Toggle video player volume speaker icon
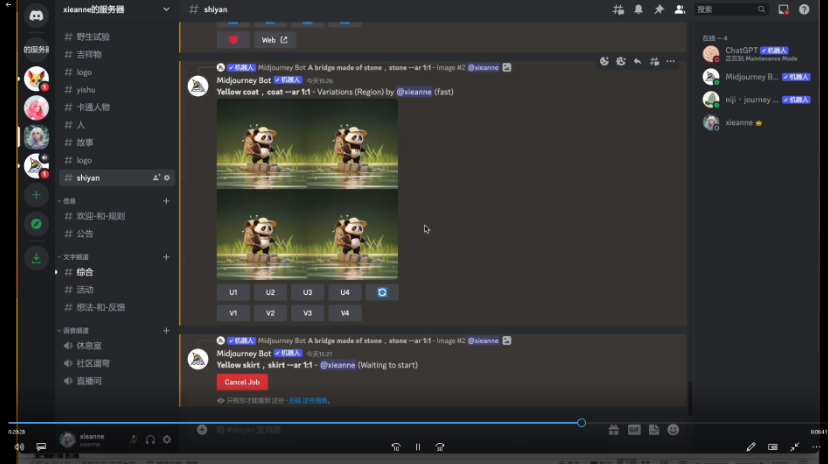Image resolution: width=828 pixels, height=464 pixels. (x=20, y=447)
